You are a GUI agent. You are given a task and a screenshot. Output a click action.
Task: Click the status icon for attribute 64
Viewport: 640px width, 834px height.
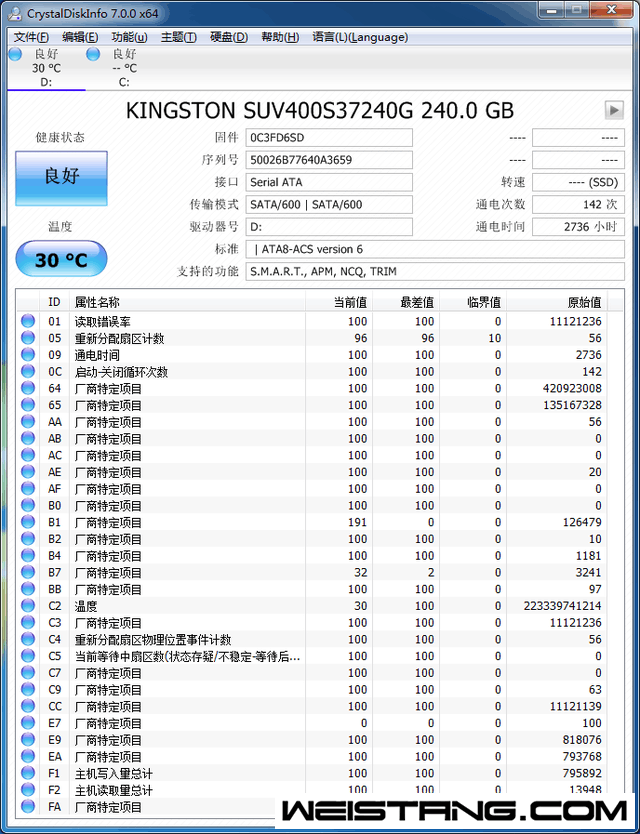[28, 388]
